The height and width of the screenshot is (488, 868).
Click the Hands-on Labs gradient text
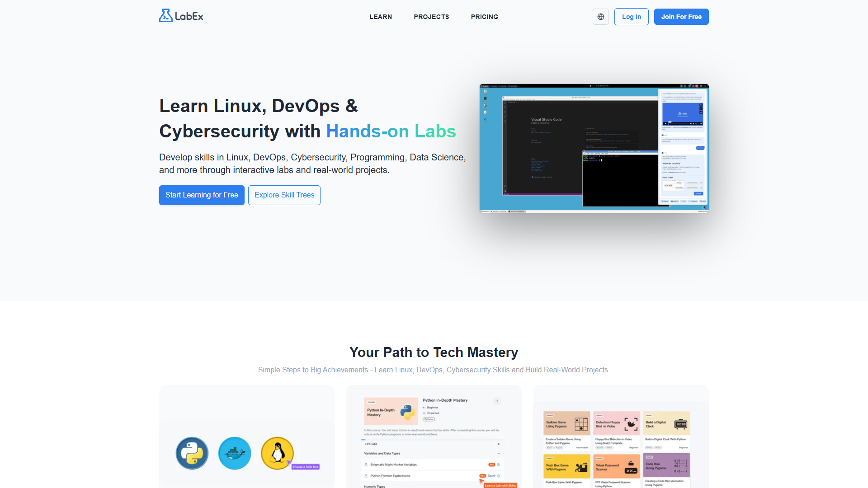click(x=391, y=131)
